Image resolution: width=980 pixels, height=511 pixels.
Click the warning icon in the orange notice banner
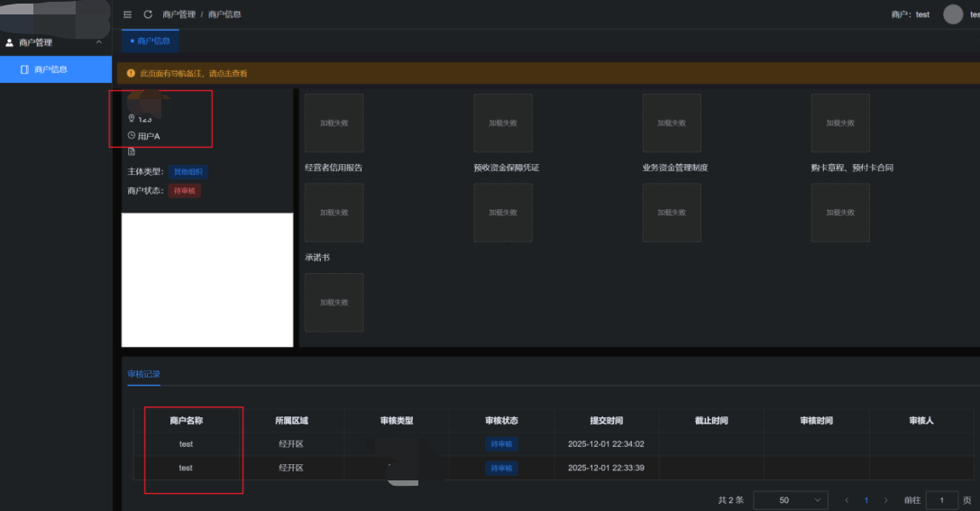[x=131, y=73]
